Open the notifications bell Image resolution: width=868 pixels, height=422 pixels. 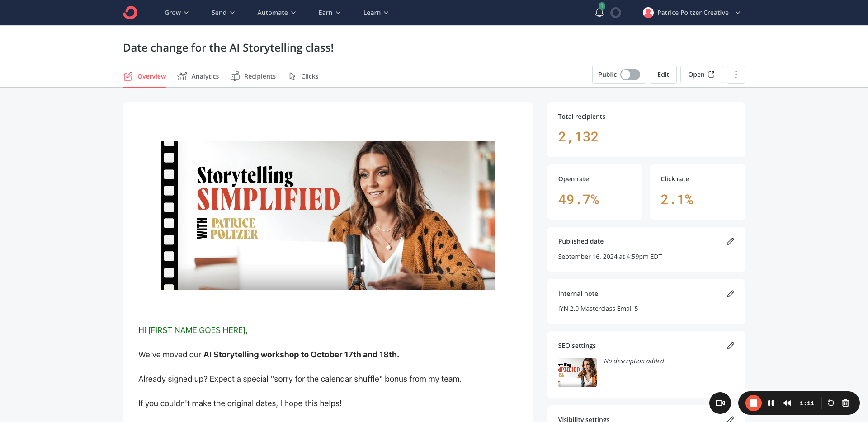pyautogui.click(x=599, y=13)
